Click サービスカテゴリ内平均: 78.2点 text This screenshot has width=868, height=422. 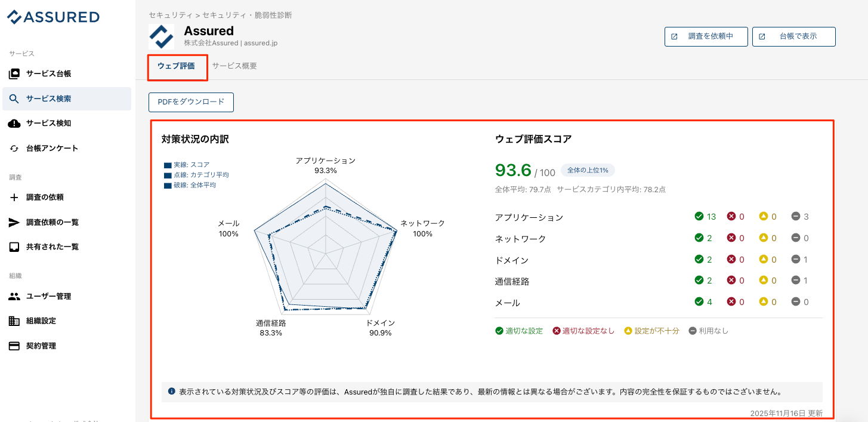611,189
